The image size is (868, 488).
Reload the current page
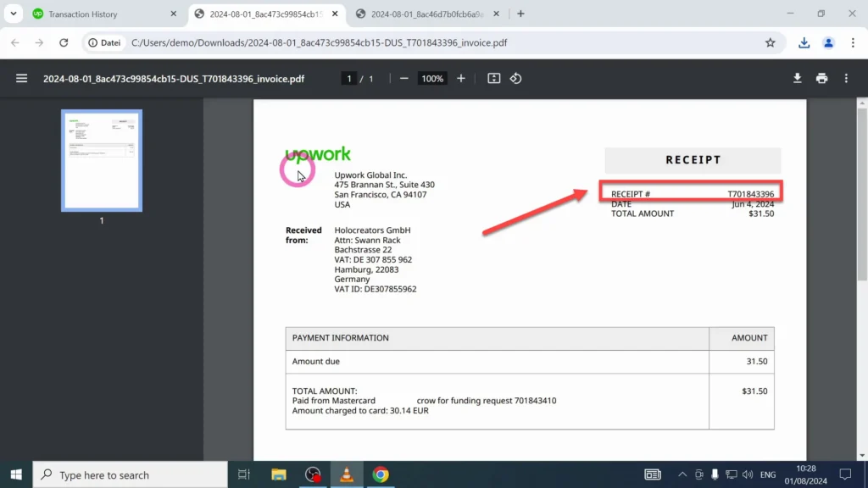tap(64, 42)
